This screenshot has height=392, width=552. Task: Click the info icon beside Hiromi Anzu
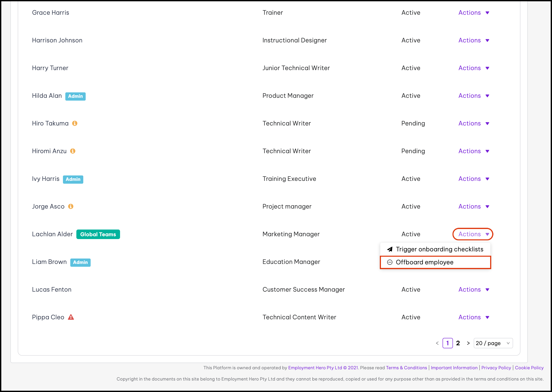pyautogui.click(x=73, y=151)
